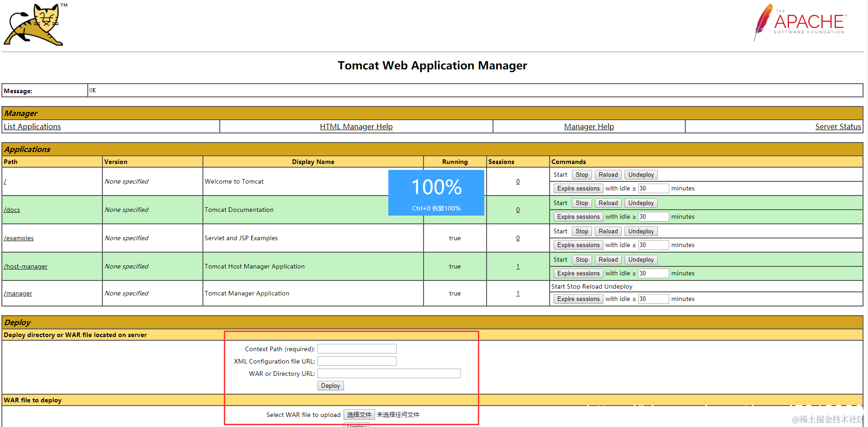This screenshot has height=427, width=868.
Task: Focus idle minutes field in /examples row
Action: 654,245
